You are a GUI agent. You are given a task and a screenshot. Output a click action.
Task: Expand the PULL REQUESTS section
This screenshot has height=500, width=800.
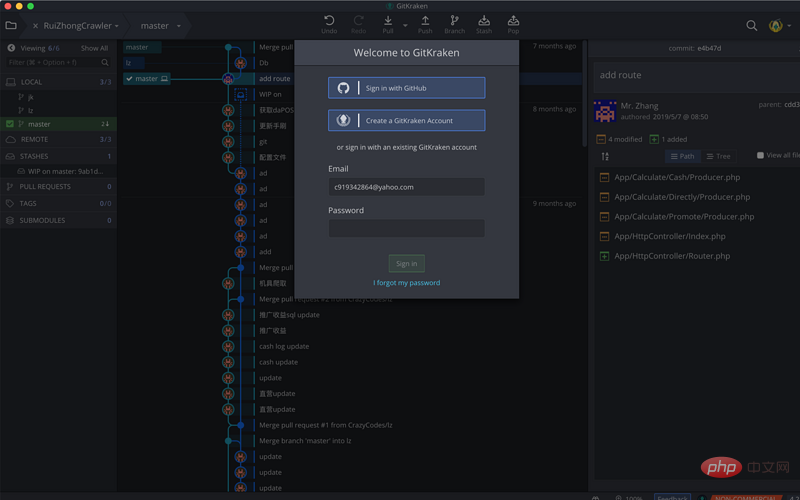[59, 187]
